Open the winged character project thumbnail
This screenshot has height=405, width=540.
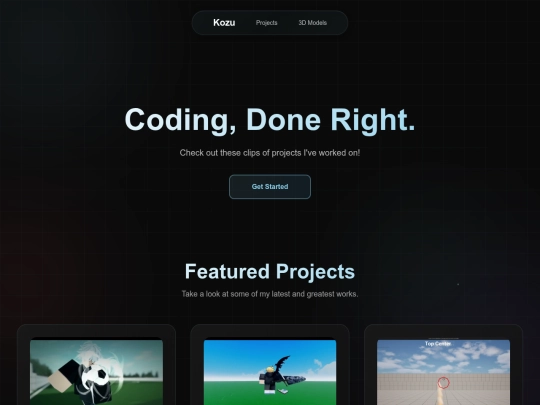click(x=270, y=372)
